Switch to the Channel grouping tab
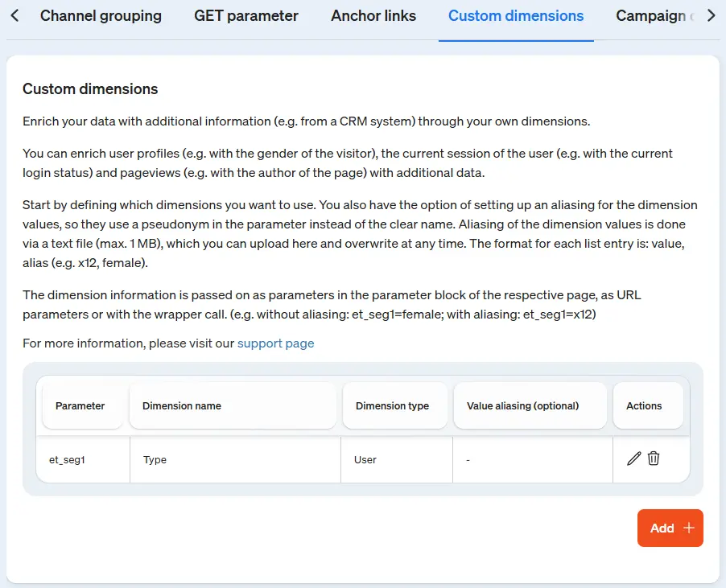This screenshot has width=726, height=588. coord(101,16)
